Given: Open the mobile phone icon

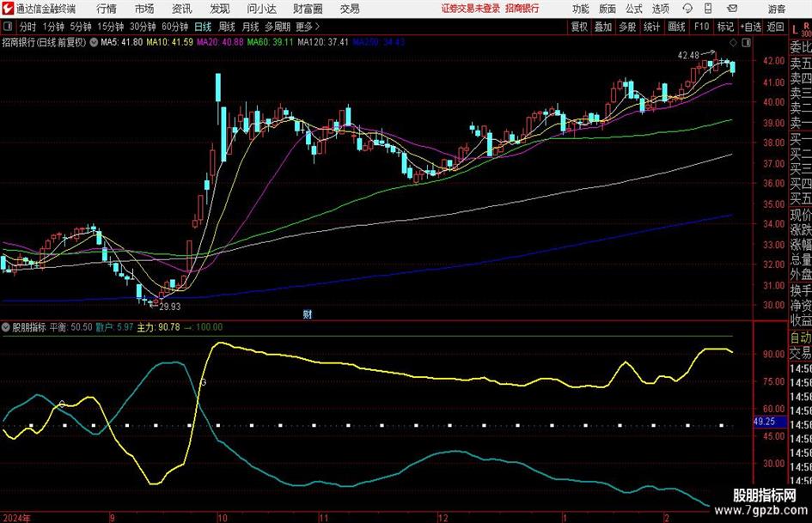Looking at the screenshot, I should coord(708,9).
